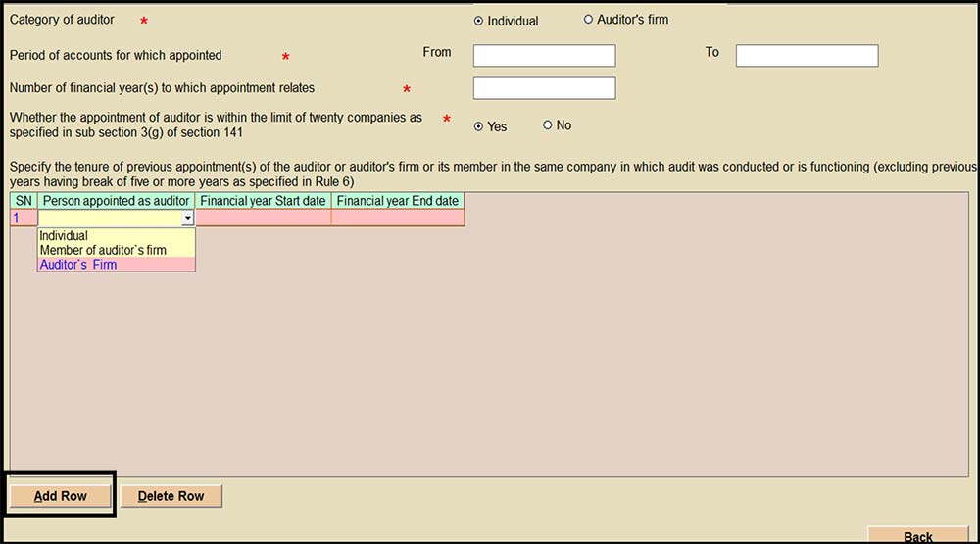Go back using the Back button

pos(917,535)
